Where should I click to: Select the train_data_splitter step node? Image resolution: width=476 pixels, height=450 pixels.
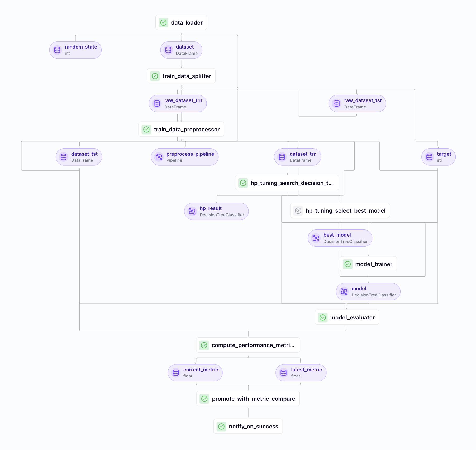[x=181, y=76]
